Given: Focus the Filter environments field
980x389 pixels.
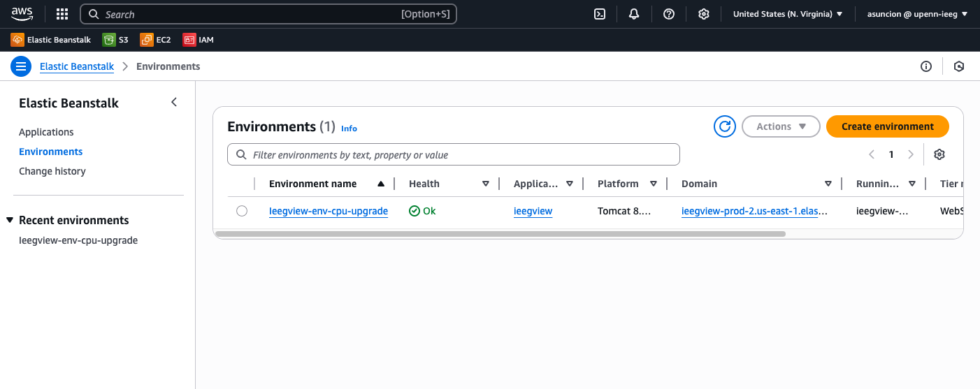Looking at the screenshot, I should pyautogui.click(x=454, y=154).
